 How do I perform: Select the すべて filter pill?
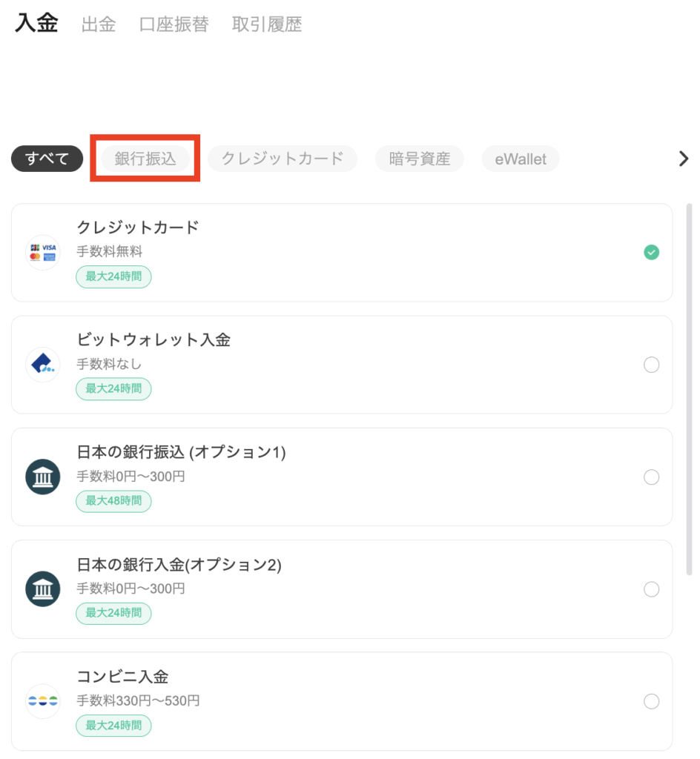pos(47,159)
